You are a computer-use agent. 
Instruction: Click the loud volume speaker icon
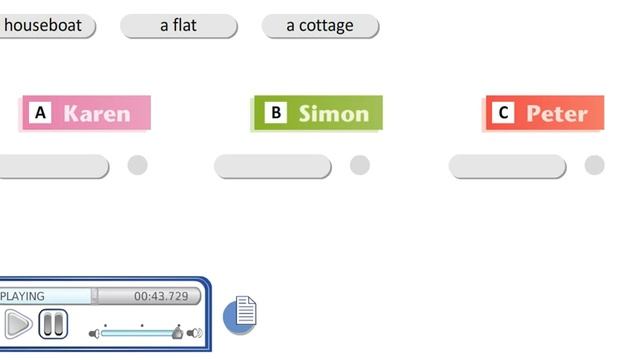coord(194,333)
